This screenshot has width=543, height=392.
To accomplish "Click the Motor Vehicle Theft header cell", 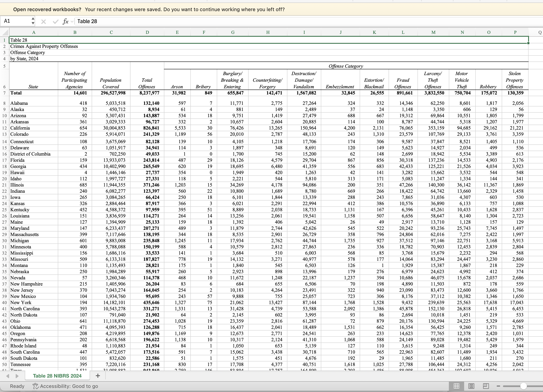I will click(462, 80).
